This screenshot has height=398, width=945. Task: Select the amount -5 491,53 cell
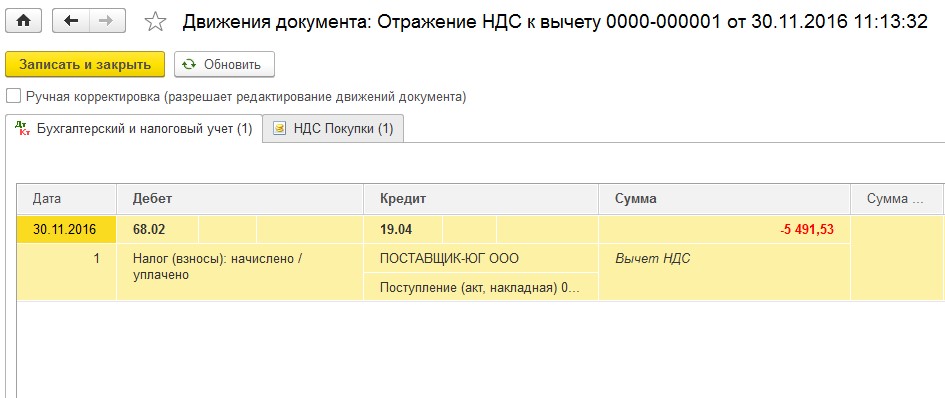724,230
